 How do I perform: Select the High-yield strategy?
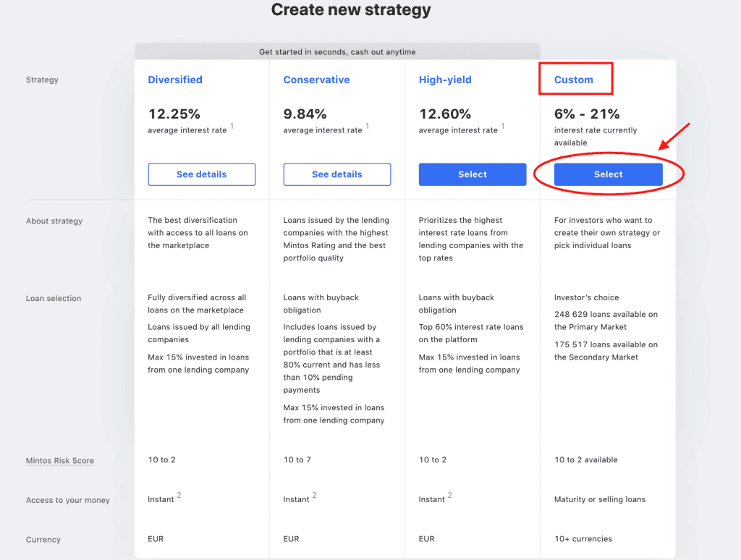[473, 174]
